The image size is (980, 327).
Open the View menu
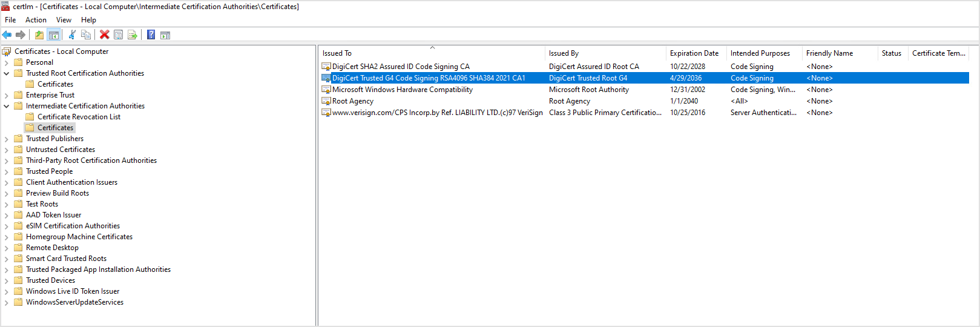pos(64,20)
